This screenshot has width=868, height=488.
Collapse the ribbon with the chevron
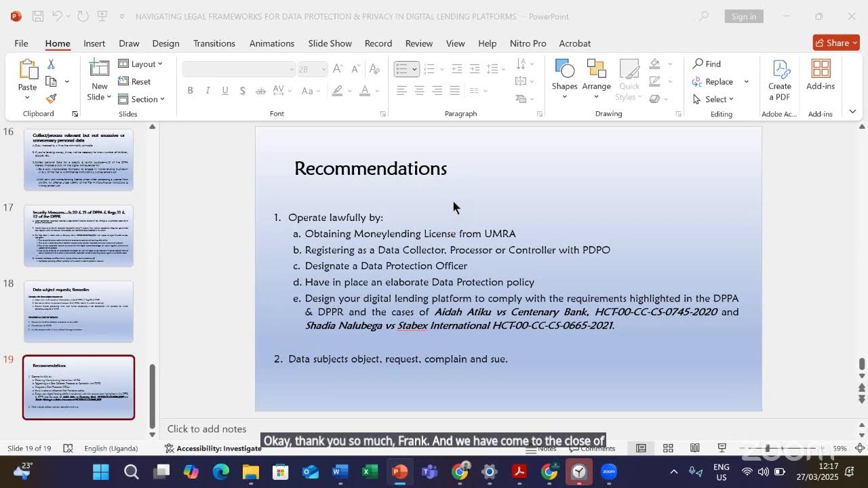click(x=852, y=112)
